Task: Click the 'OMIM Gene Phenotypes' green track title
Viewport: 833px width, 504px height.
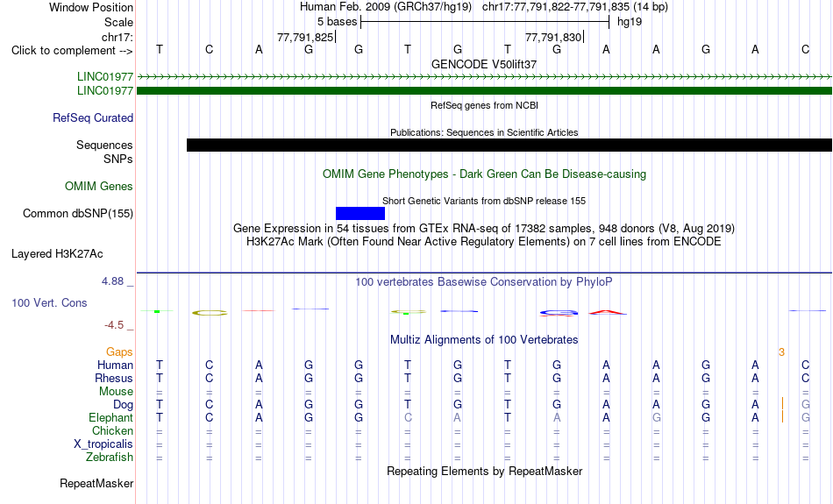Action: [484, 174]
